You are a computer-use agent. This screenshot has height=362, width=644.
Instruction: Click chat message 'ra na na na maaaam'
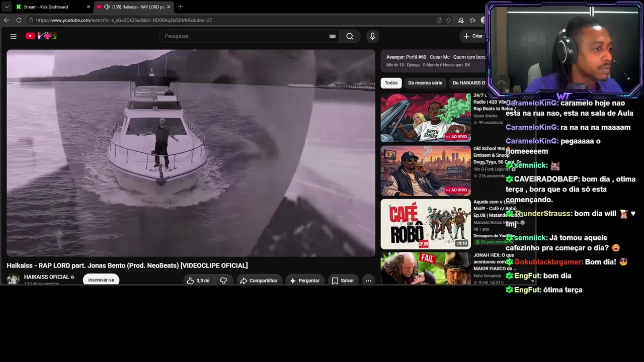[x=595, y=127]
